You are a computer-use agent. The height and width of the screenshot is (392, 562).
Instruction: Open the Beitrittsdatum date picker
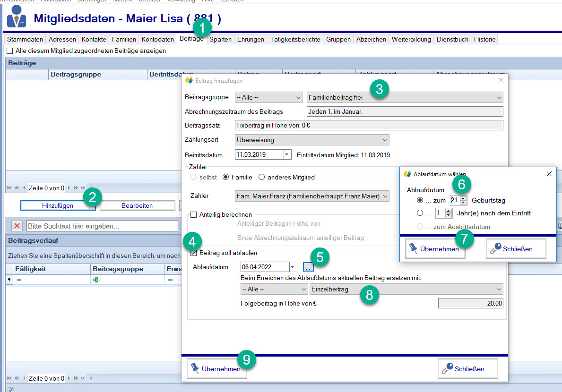pos(287,155)
